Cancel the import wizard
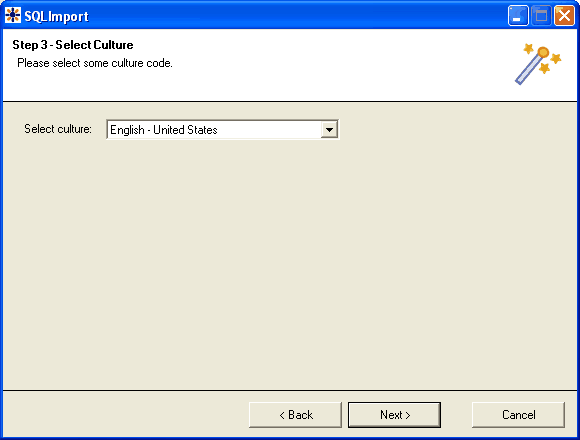 coord(518,415)
